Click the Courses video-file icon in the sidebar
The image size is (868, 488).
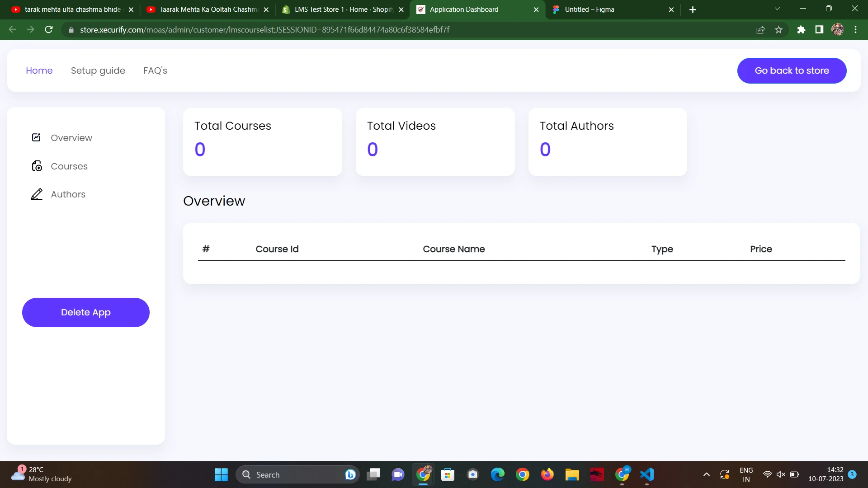point(37,166)
